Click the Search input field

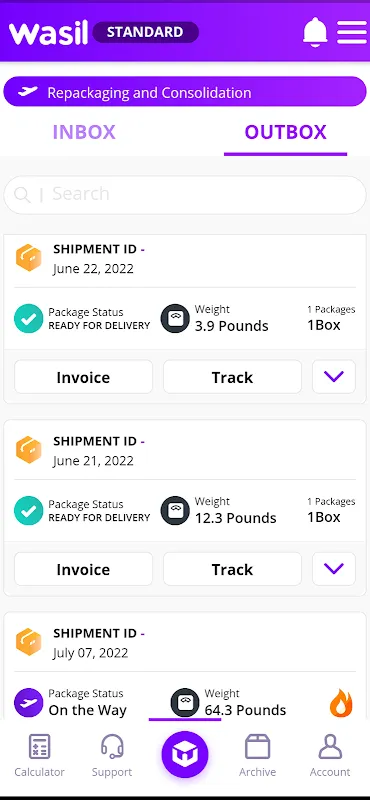[x=185, y=194]
